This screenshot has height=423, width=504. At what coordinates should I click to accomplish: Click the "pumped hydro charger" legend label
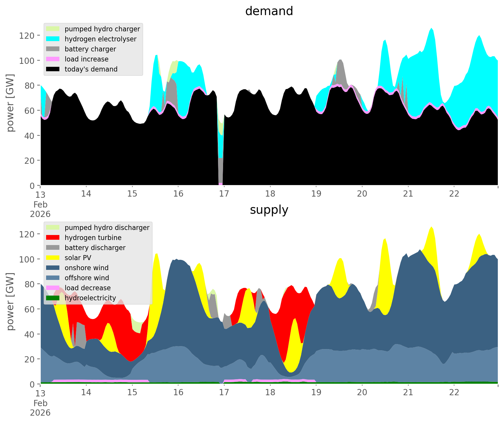coord(102,29)
